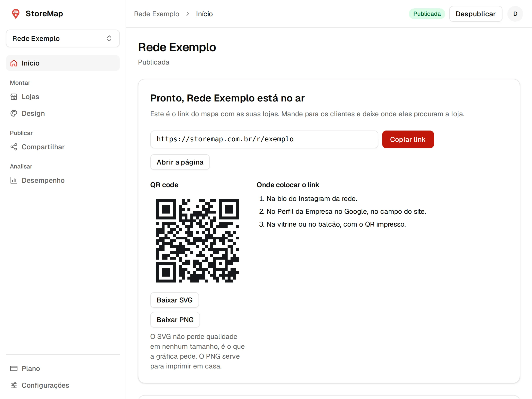
Task: Click the credit card icon beside Plano
Action: tap(14, 369)
